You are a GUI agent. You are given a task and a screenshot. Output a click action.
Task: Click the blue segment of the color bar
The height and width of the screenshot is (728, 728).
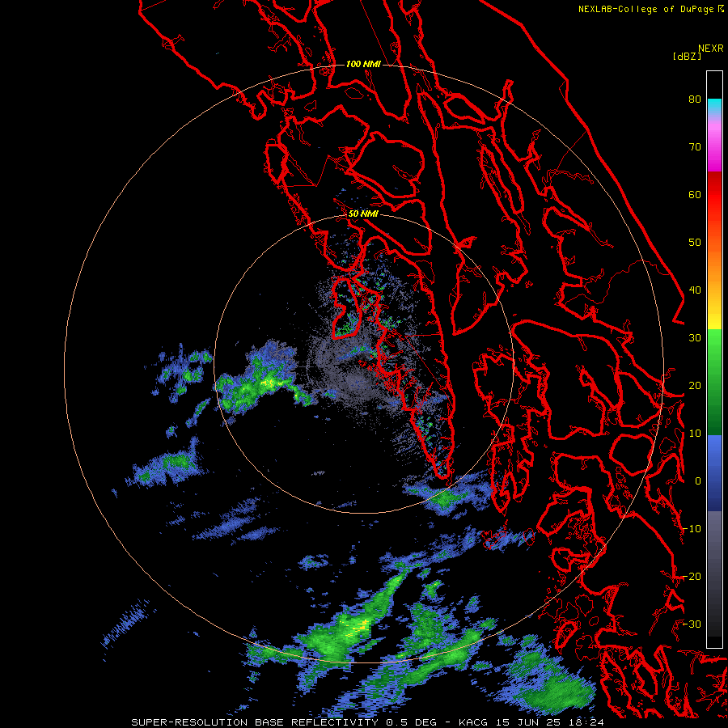coord(714,473)
